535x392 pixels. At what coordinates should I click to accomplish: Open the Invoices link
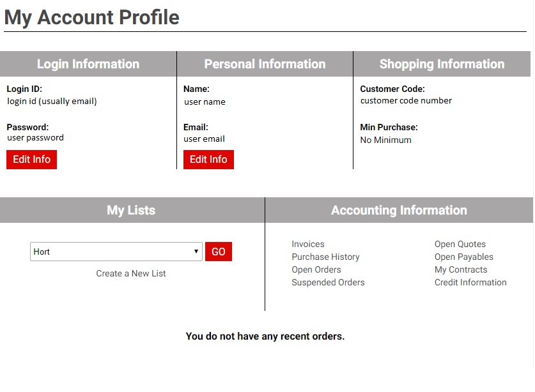pyautogui.click(x=308, y=244)
